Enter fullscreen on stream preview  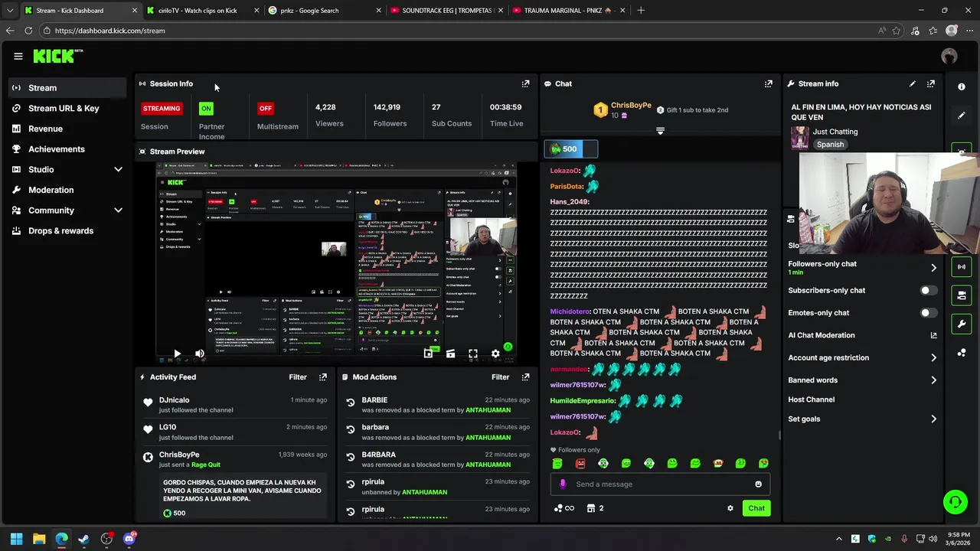click(473, 354)
